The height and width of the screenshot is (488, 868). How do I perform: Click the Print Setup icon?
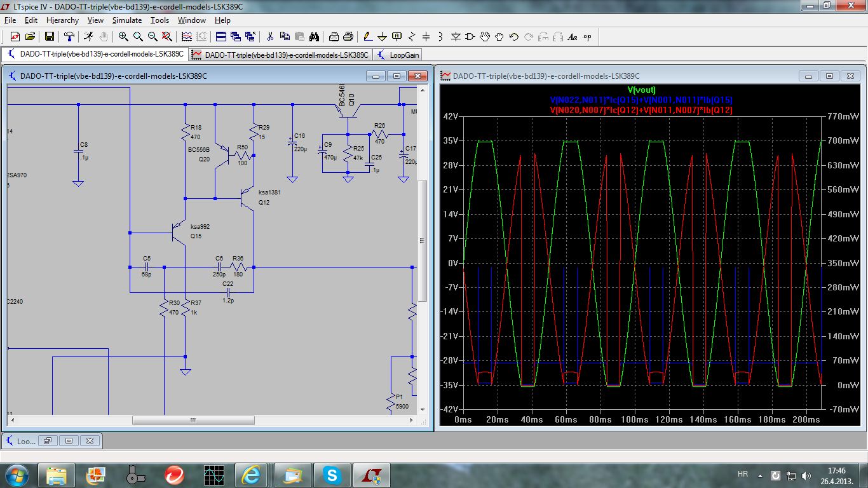[x=333, y=36]
